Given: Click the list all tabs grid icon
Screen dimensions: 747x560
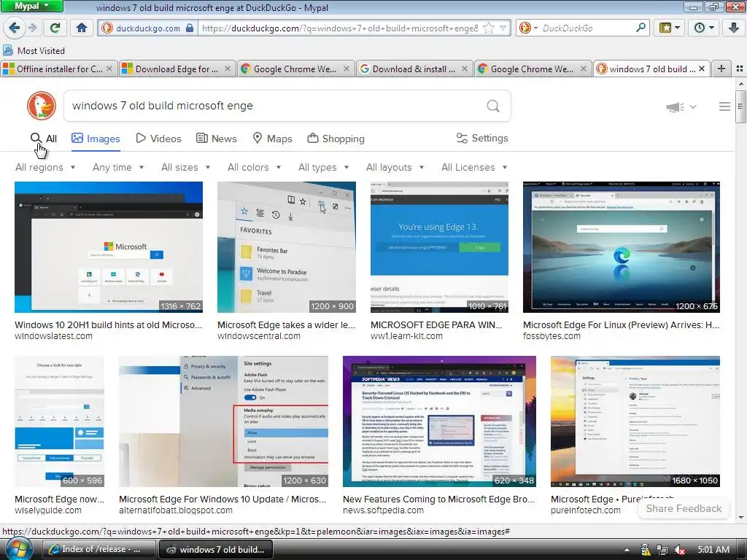Looking at the screenshot, I should (x=740, y=69).
